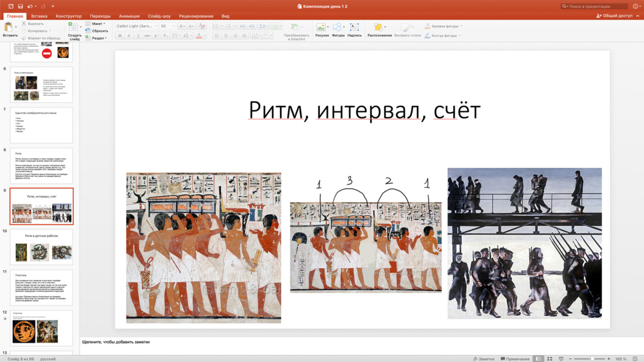Click the slide title 'Ритм, интервал, счёт'
The image size is (644, 362).
[x=364, y=110]
